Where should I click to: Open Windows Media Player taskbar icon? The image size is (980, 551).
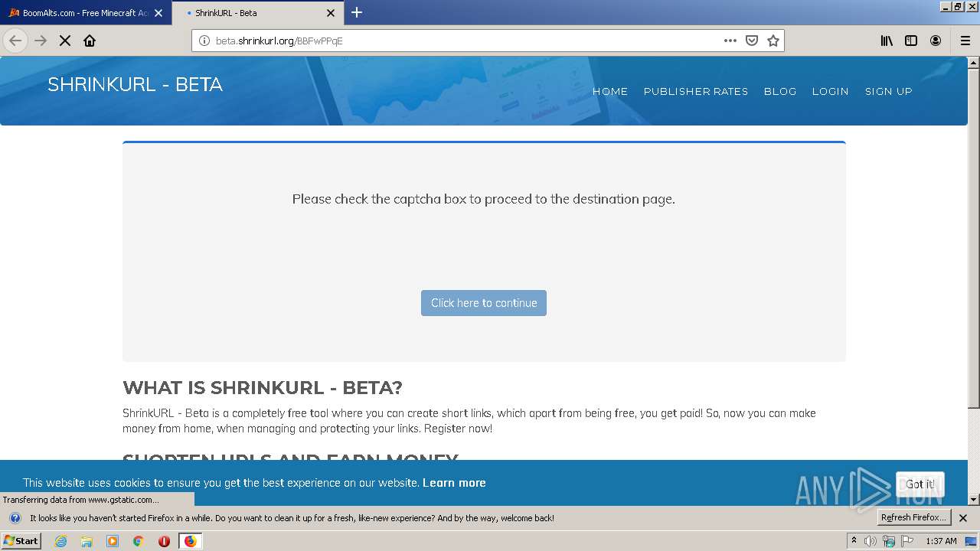tap(113, 541)
